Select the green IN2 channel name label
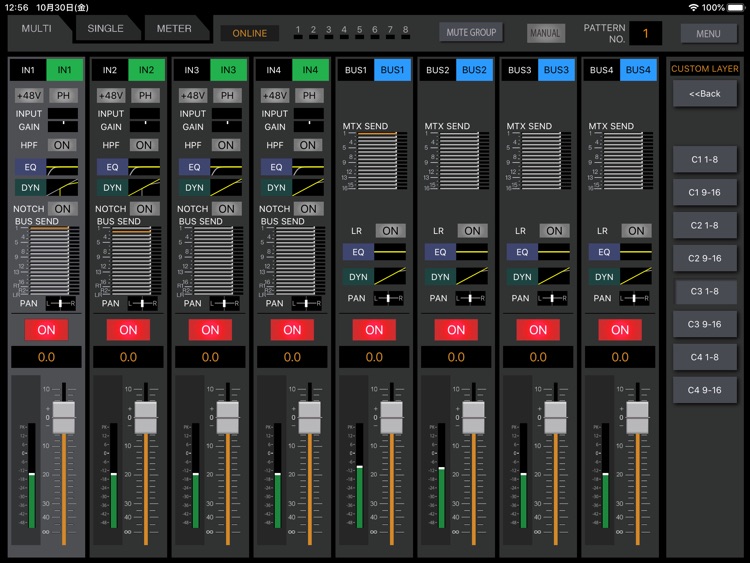The height and width of the screenshot is (563, 750). point(146,70)
